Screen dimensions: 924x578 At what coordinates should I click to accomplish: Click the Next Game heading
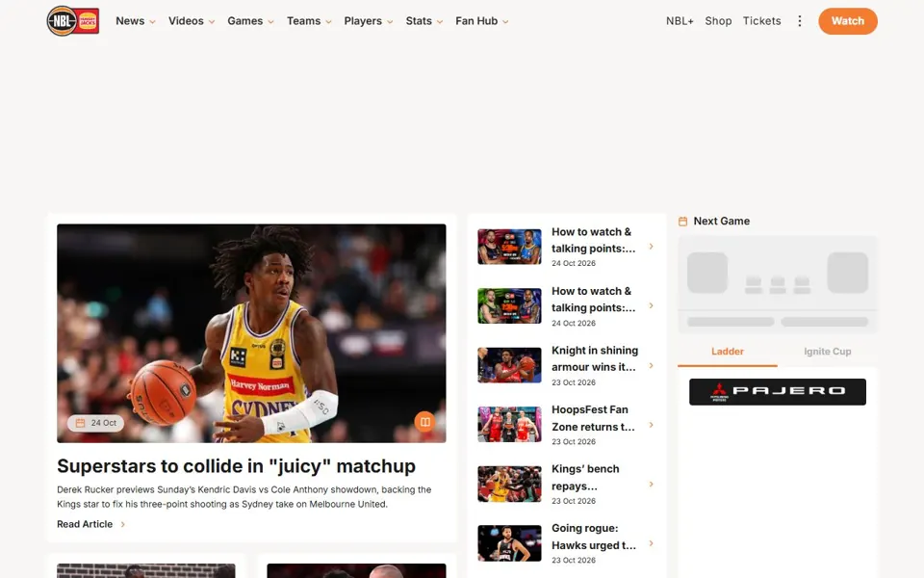point(721,222)
